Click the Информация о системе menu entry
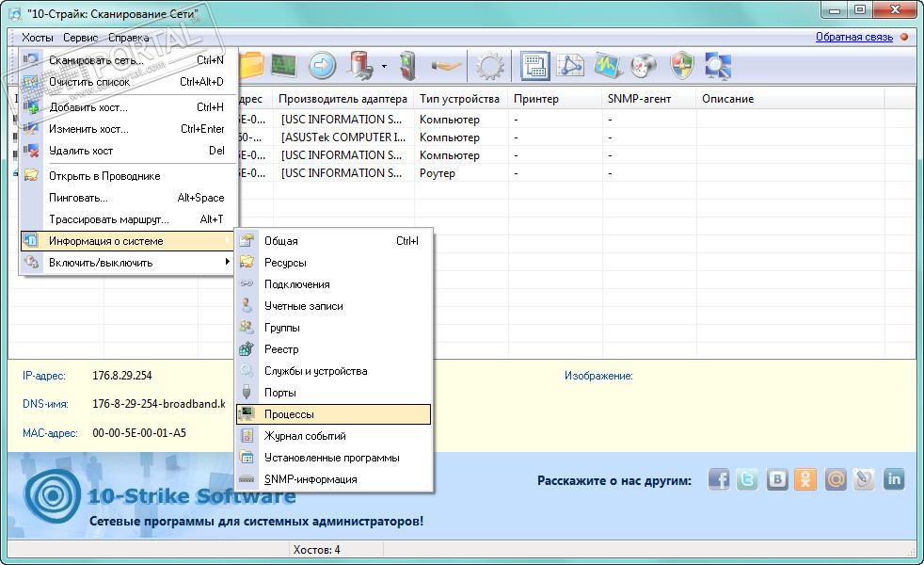Image resolution: width=924 pixels, height=565 pixels. [x=128, y=241]
